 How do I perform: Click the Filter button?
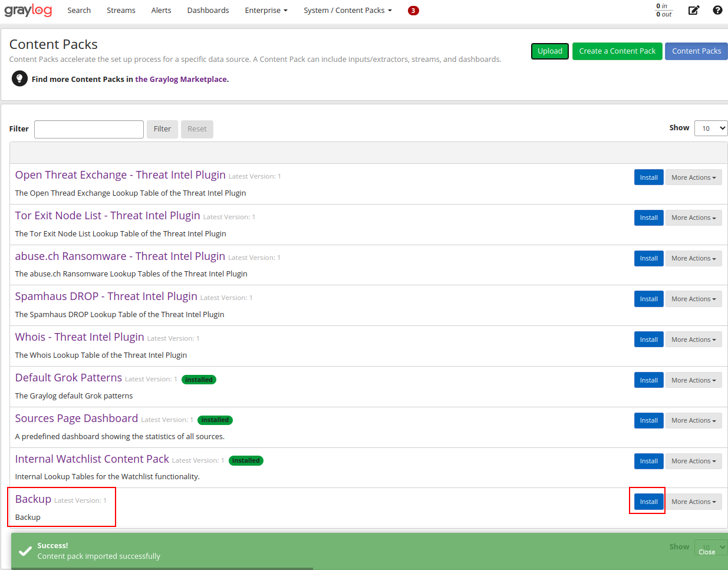pyautogui.click(x=162, y=129)
